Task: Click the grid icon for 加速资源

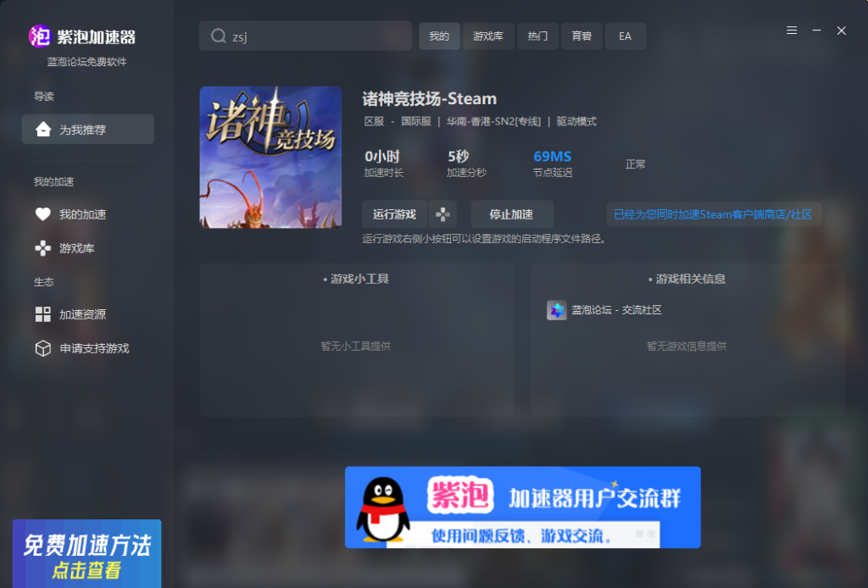Action: (x=43, y=314)
